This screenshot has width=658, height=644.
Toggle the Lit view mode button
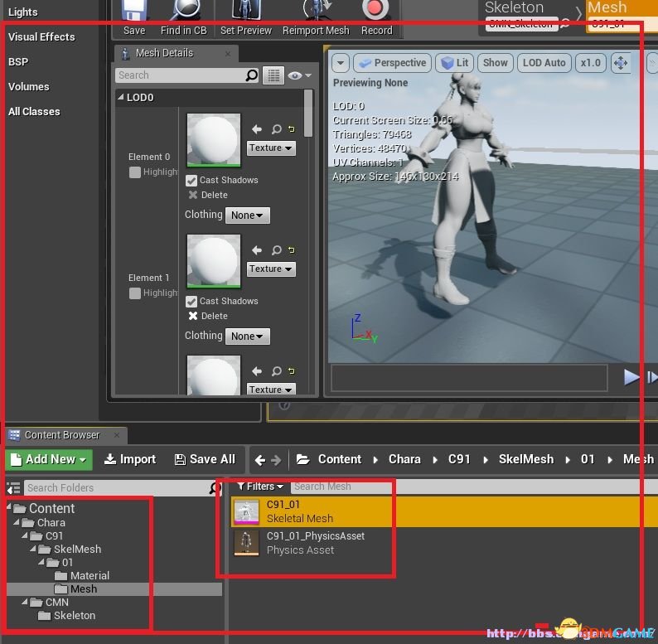pyautogui.click(x=455, y=63)
